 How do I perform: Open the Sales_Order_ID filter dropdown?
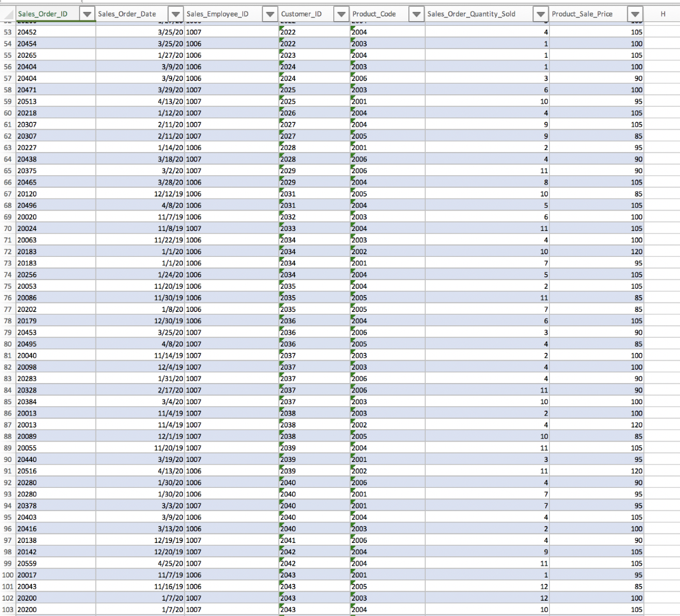coord(87,13)
